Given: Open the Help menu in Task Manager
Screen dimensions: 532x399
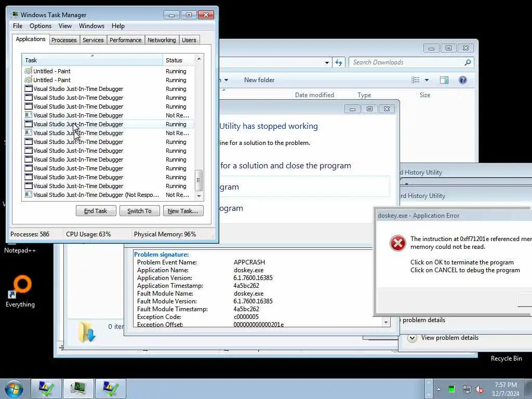Looking at the screenshot, I should pyautogui.click(x=118, y=26).
